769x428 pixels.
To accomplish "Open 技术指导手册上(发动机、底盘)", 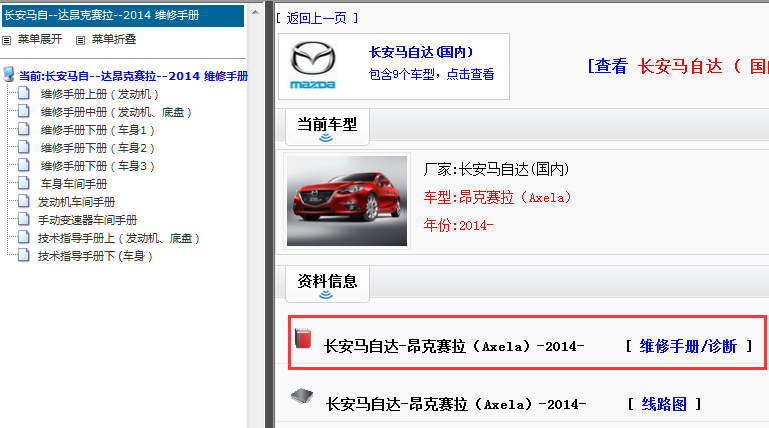I will tap(119, 238).
